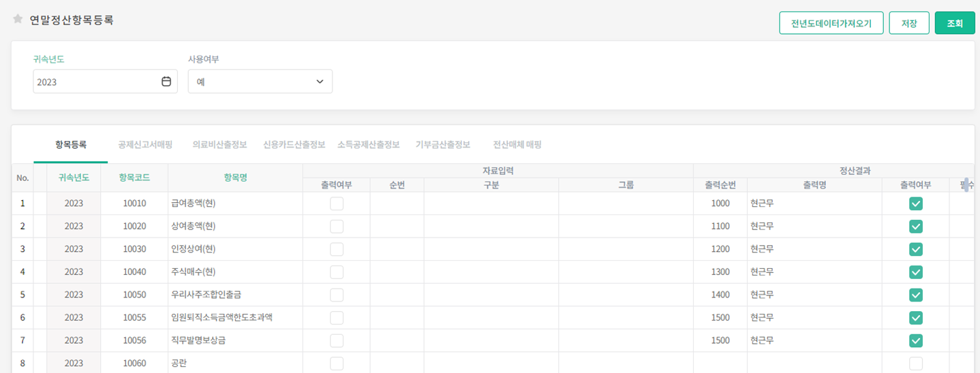The height and width of the screenshot is (373, 980).
Task: Open the 의료비산출정보 tab
Action: 219,144
